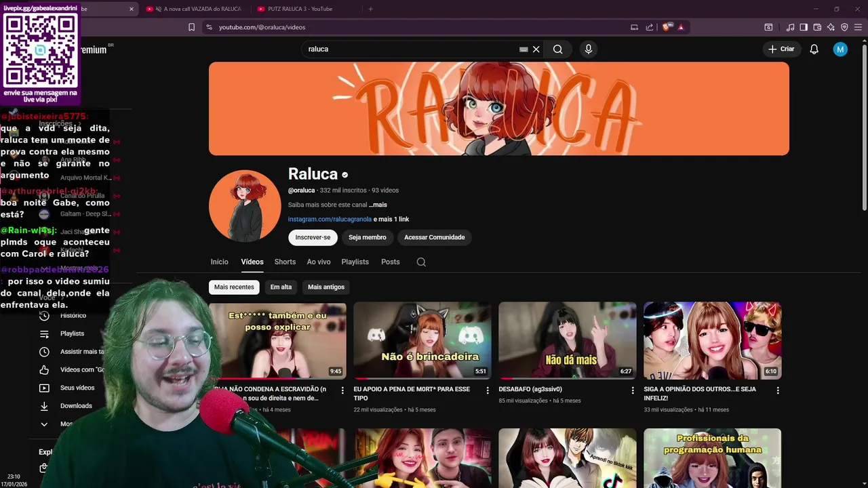Open the Posts channel tab
Viewport: 868px width, 488px height.
click(391, 262)
